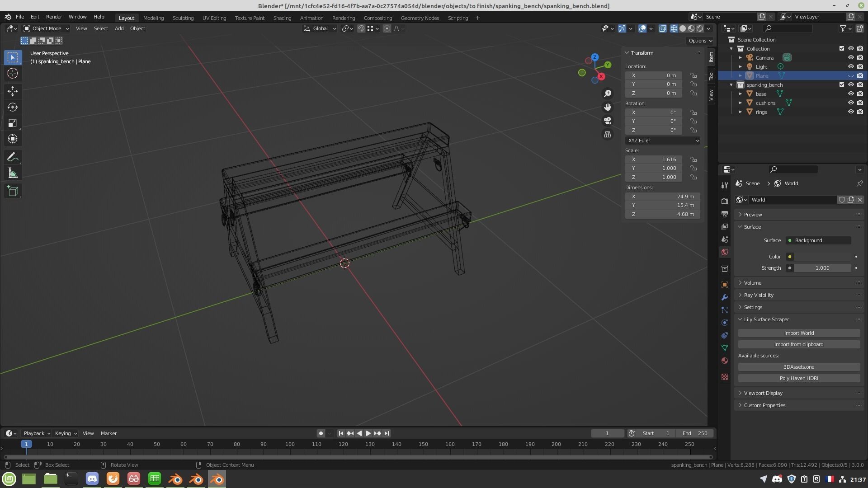Expand the base object tree row

(741, 94)
